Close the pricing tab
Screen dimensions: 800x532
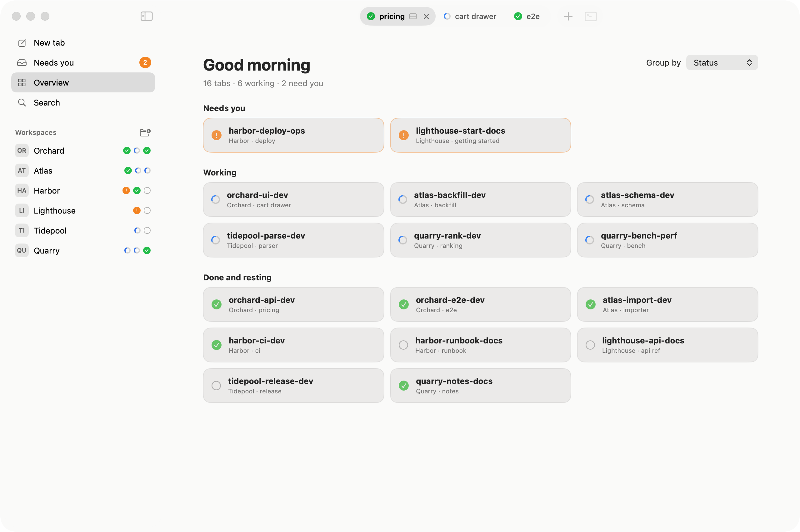tap(426, 16)
